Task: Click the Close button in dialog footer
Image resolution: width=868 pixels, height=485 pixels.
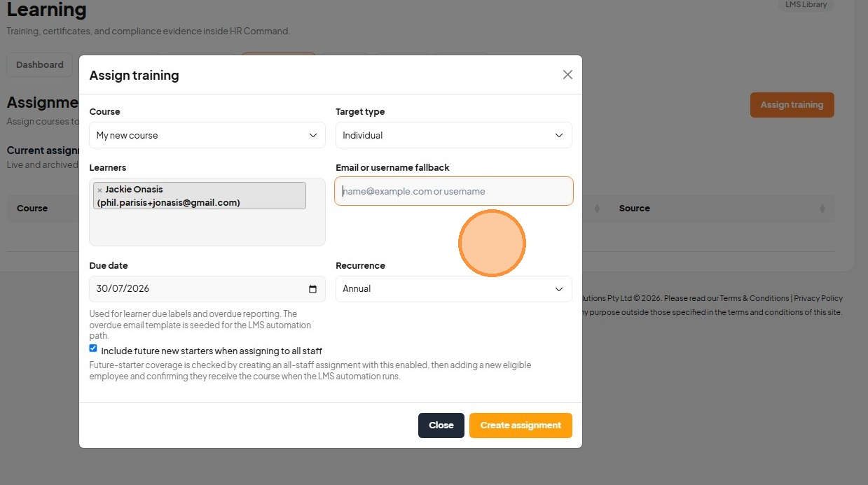Action: [x=441, y=426]
